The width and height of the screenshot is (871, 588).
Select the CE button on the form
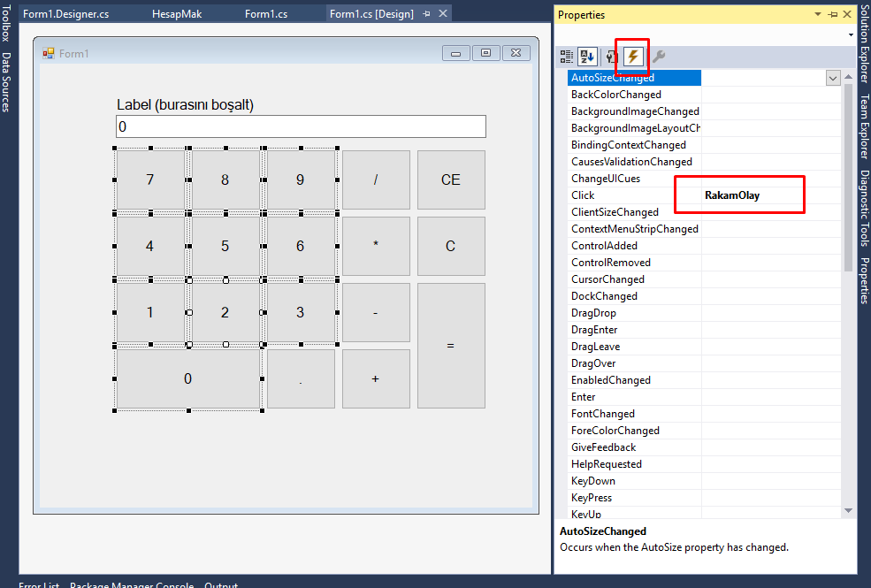(x=451, y=179)
